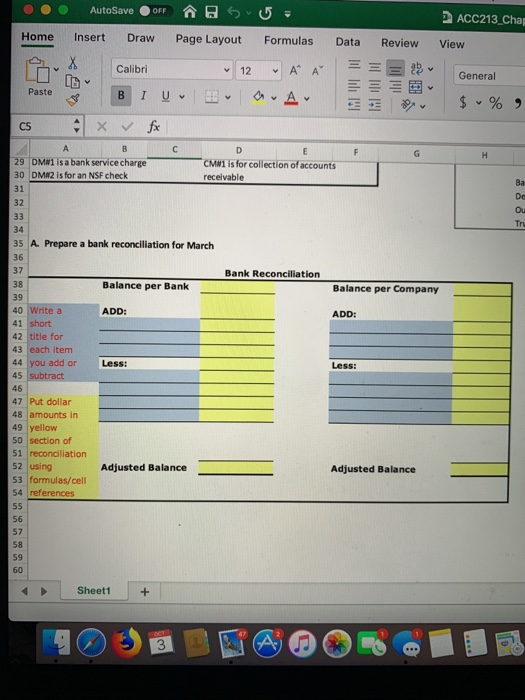525x700 pixels.
Task: Apply cell borders with borders icon
Action: point(212,97)
